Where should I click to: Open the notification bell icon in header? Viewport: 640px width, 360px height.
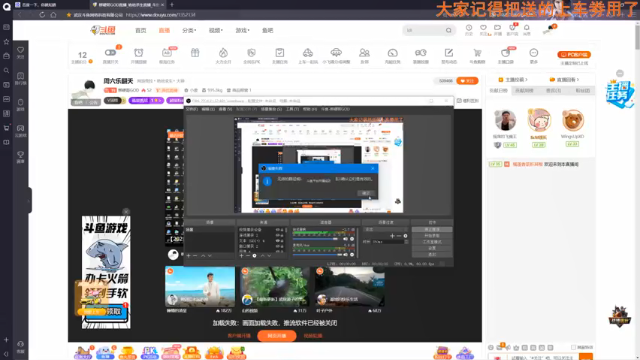(x=527, y=28)
